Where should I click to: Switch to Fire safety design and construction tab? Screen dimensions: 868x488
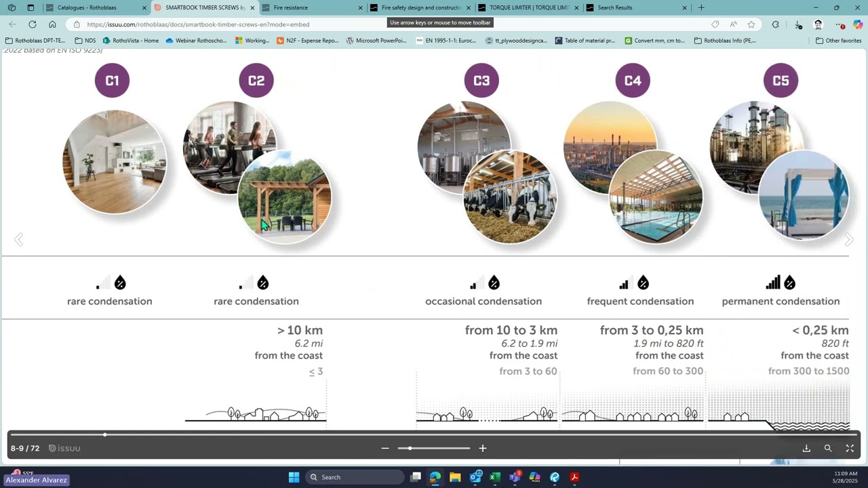tap(420, 7)
